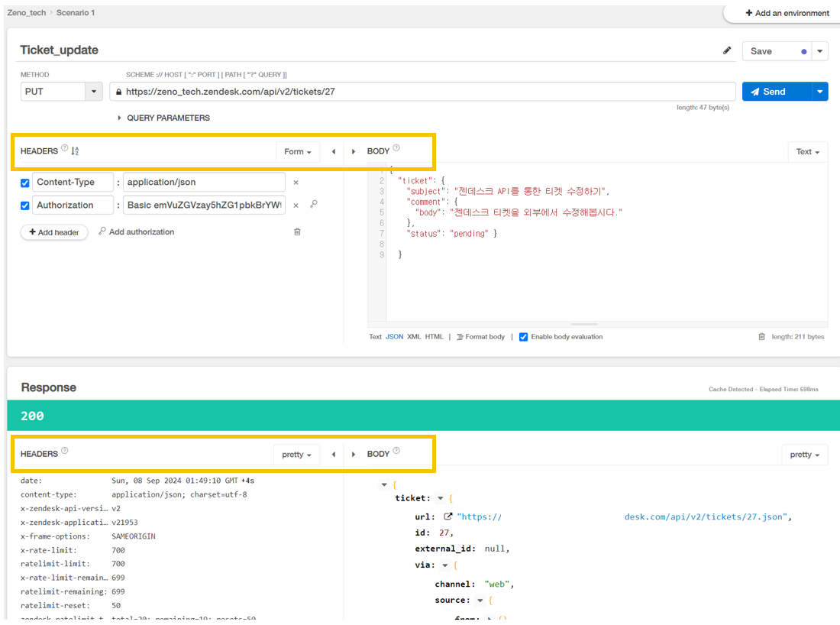Open the headers Form dropdown
Viewport: 840px width, 625px height.
pyautogui.click(x=298, y=152)
